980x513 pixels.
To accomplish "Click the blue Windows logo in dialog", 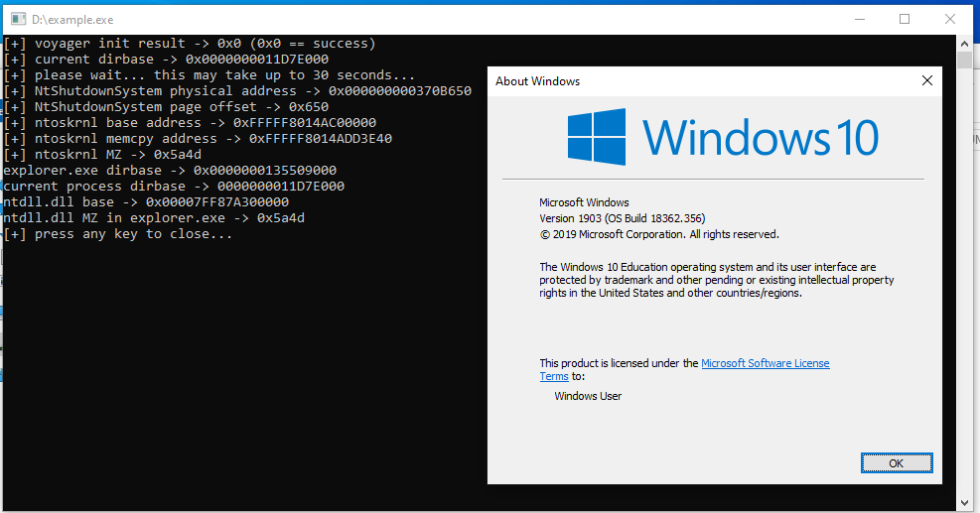I will tap(597, 137).
